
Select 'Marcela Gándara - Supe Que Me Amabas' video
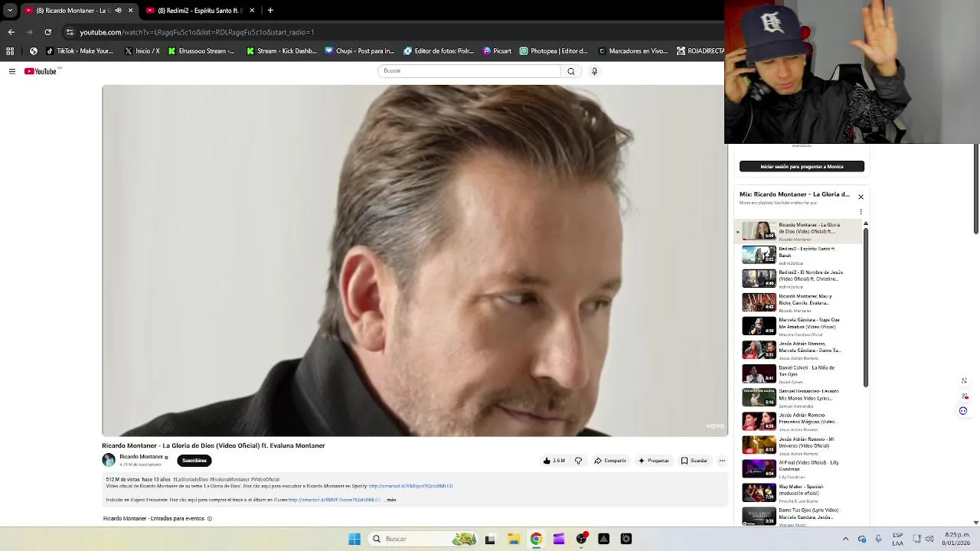click(799, 326)
